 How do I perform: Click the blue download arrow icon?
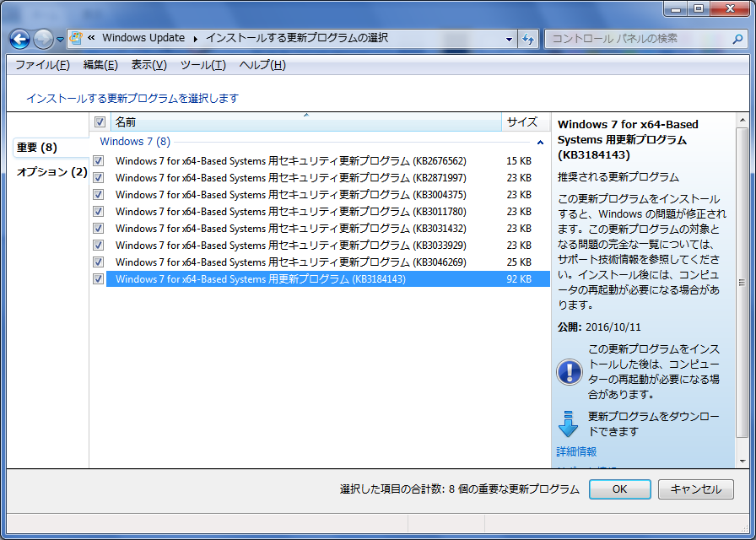click(569, 424)
